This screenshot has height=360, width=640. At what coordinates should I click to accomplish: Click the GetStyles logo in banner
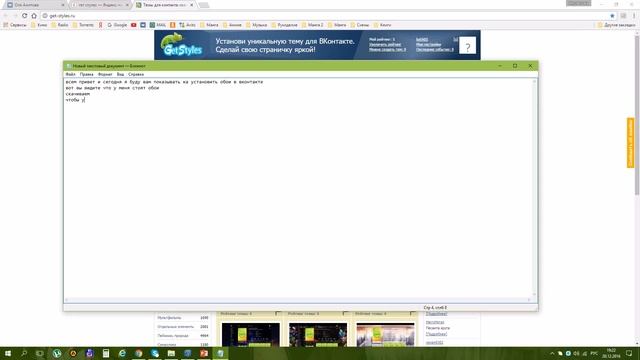pyautogui.click(x=181, y=45)
